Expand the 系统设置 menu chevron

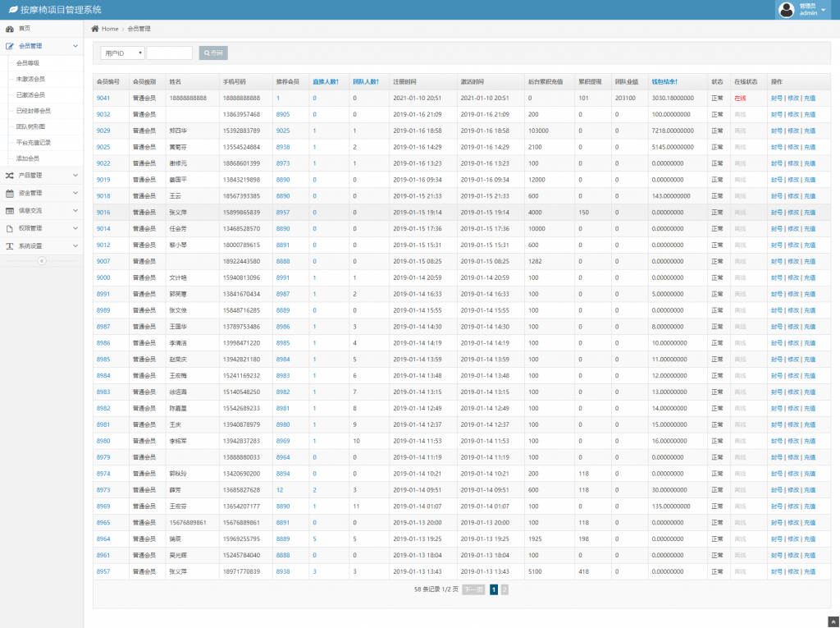(x=75, y=246)
